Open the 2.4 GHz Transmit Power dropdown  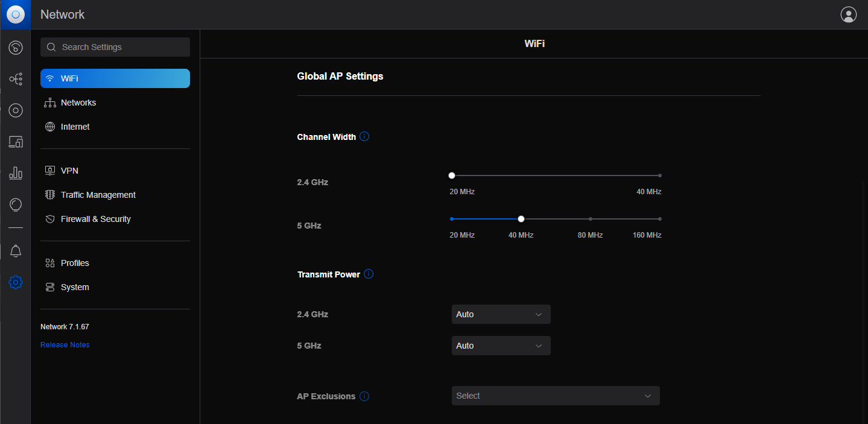point(501,314)
